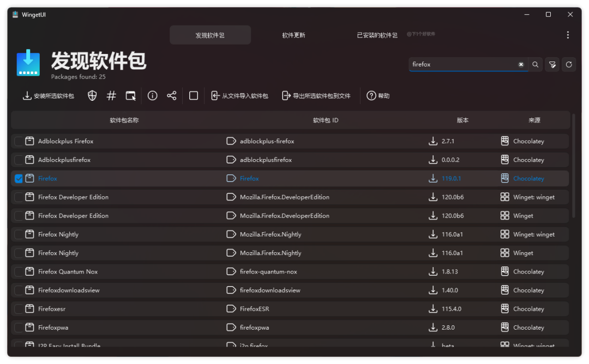Toggle the select-all square in toolbar
The width and height of the screenshot is (589, 364).
click(x=194, y=96)
